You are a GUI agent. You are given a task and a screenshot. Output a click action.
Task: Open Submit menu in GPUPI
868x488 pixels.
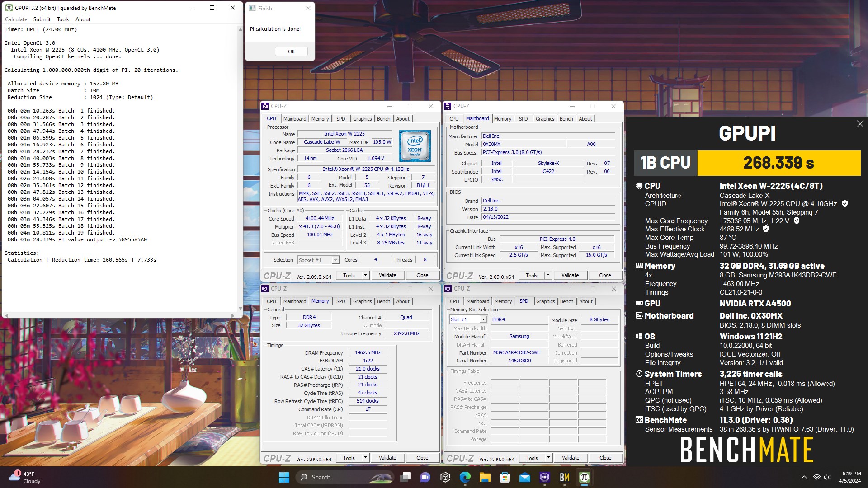click(42, 19)
